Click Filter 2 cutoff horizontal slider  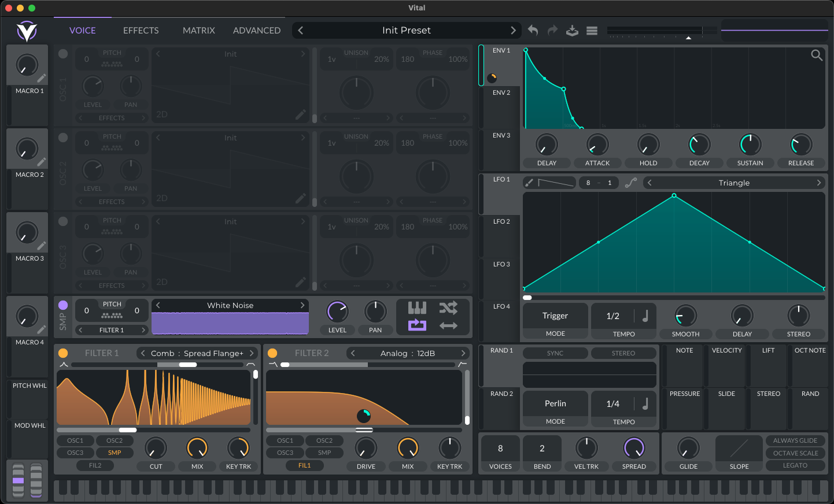(364, 430)
